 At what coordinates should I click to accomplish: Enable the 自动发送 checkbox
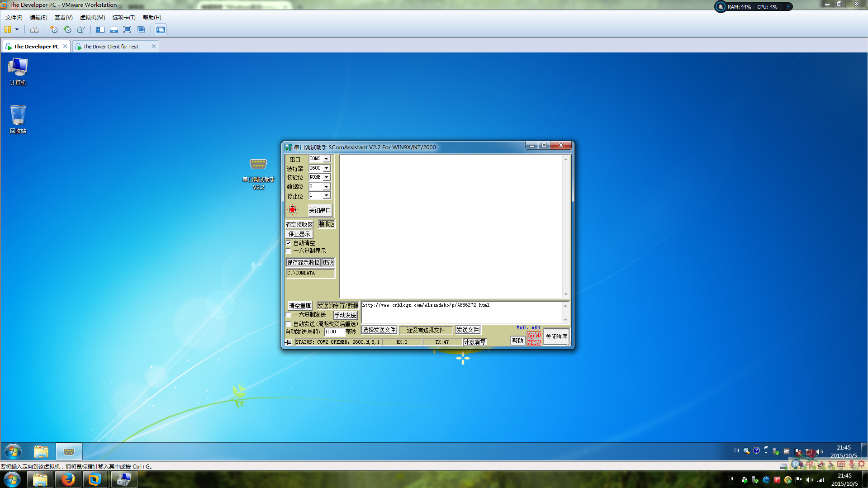click(289, 324)
